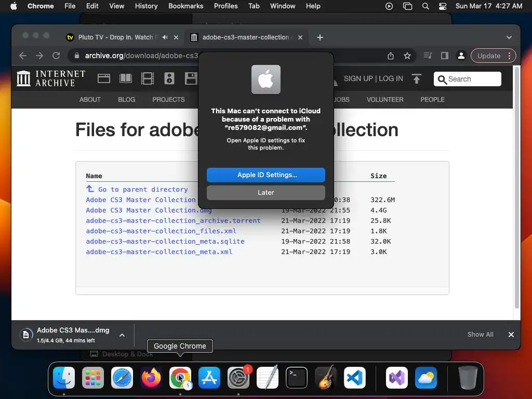Mute the Pluto TV tab audio
Image resolution: width=532 pixels, height=399 pixels.
165,37
